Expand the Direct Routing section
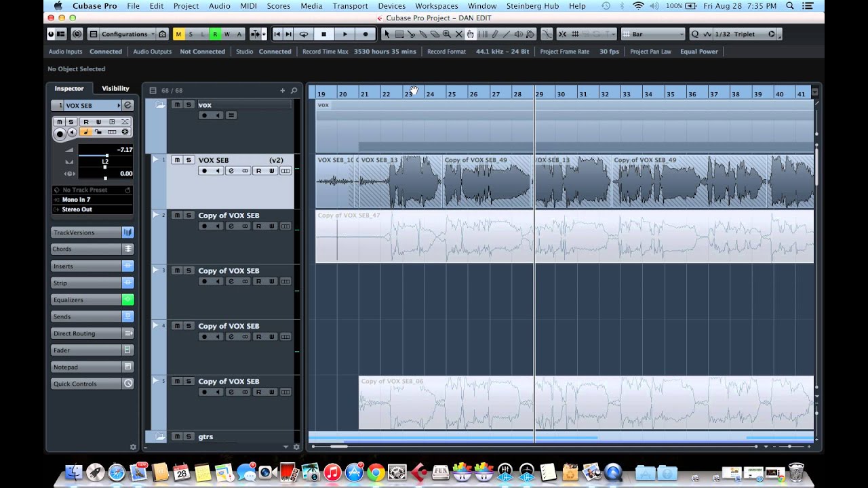This screenshot has width=868, height=488. [92, 333]
